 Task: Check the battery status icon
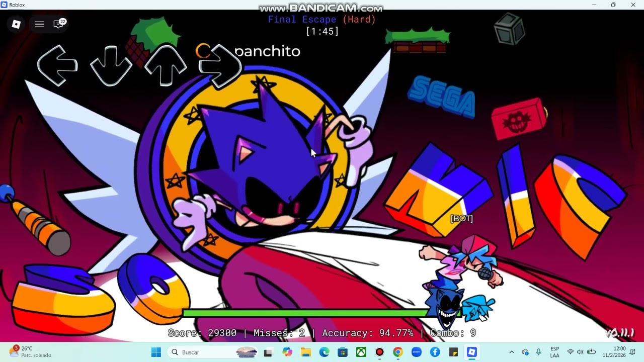[592, 352]
